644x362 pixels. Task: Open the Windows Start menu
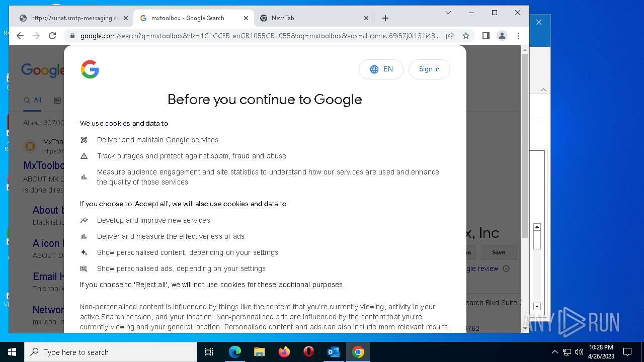tap(12, 352)
